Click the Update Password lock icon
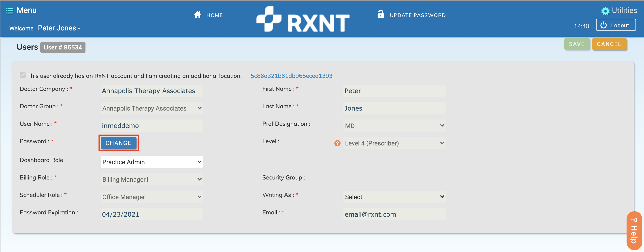Image resolution: width=644 pixels, height=252 pixels. click(381, 14)
